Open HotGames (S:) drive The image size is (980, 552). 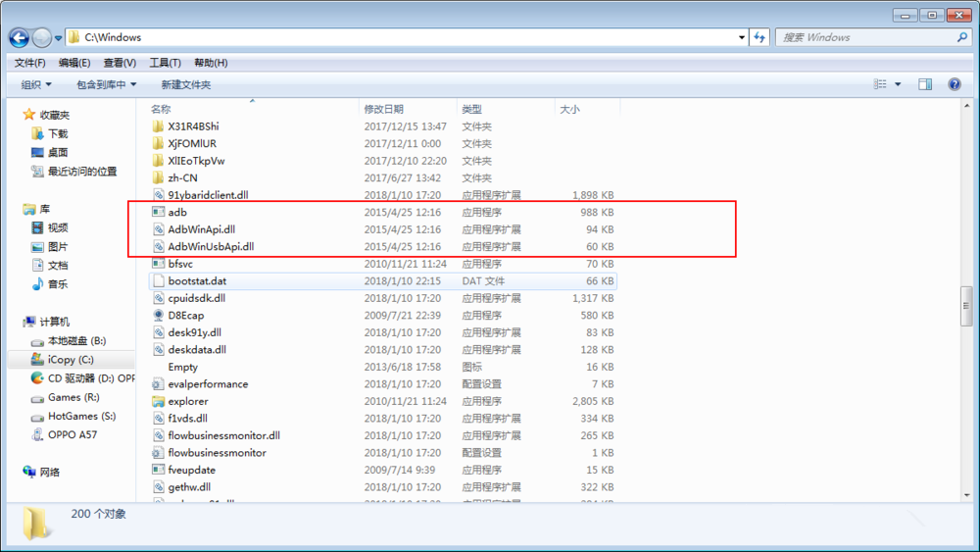81,416
